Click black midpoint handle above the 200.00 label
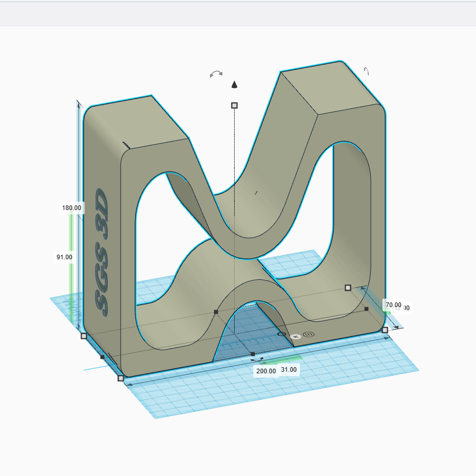The image size is (476, 476). [x=253, y=354]
